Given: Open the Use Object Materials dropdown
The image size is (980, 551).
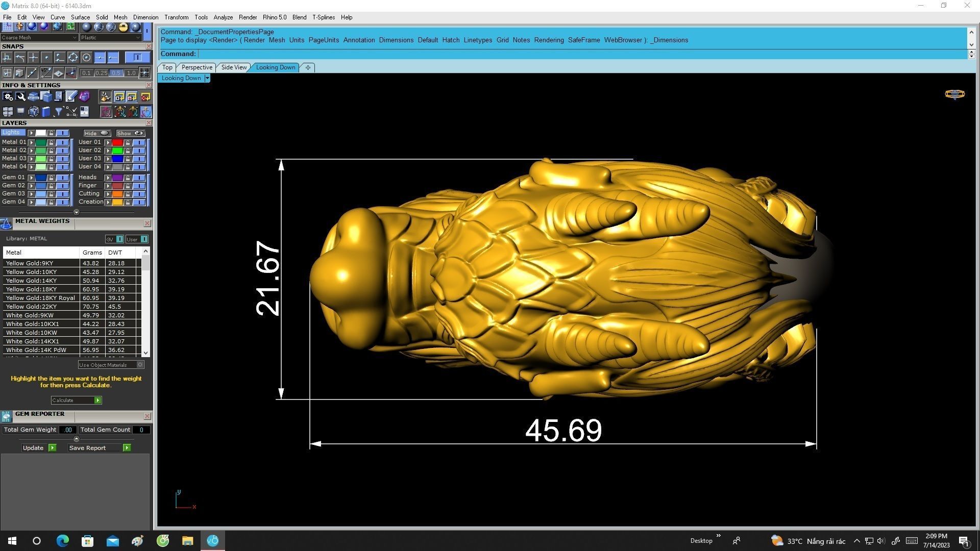Looking at the screenshot, I should 111,365.
